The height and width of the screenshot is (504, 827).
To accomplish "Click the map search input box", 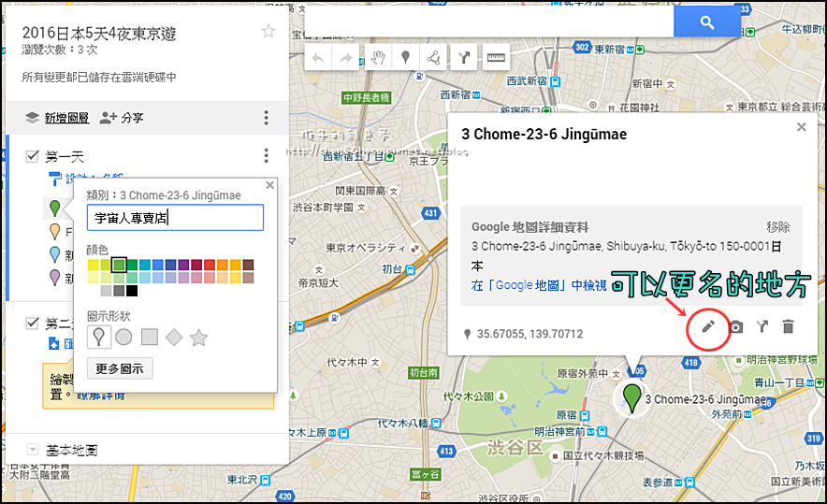I will tap(489, 22).
